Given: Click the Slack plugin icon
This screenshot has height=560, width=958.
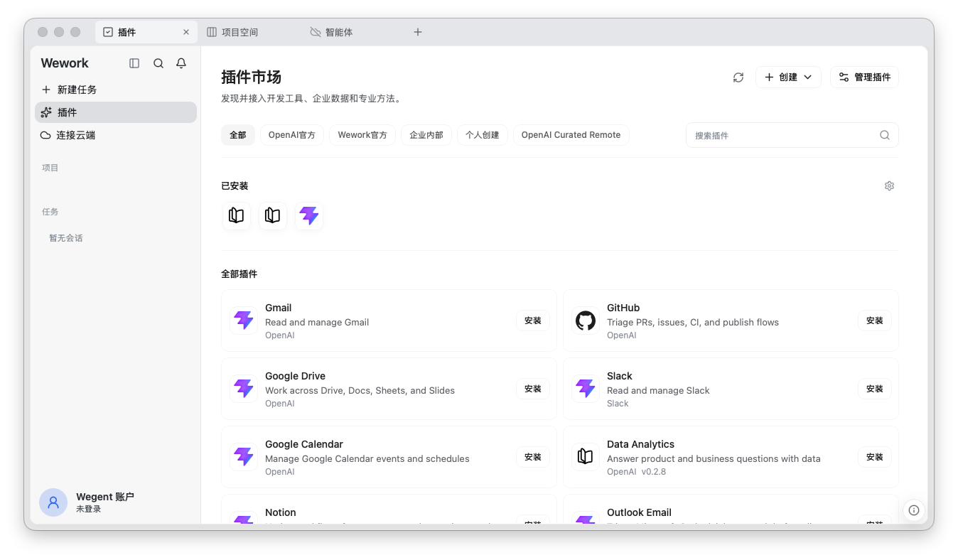Looking at the screenshot, I should tap(586, 389).
